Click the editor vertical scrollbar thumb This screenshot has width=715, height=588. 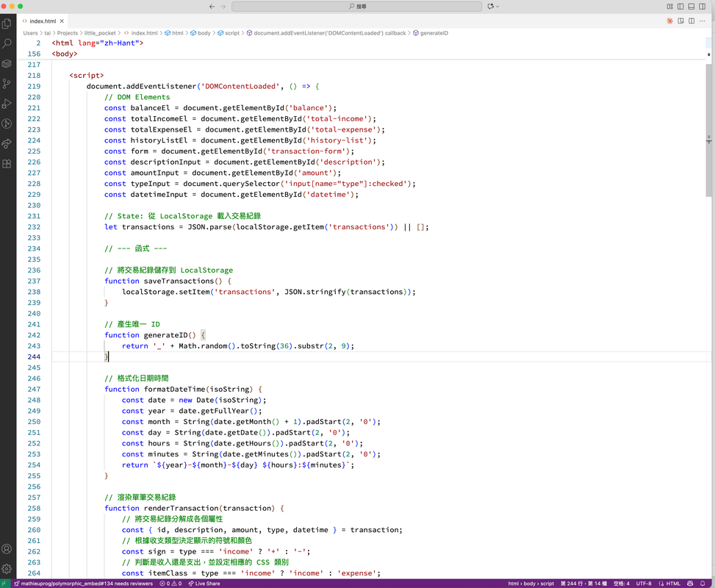708,130
